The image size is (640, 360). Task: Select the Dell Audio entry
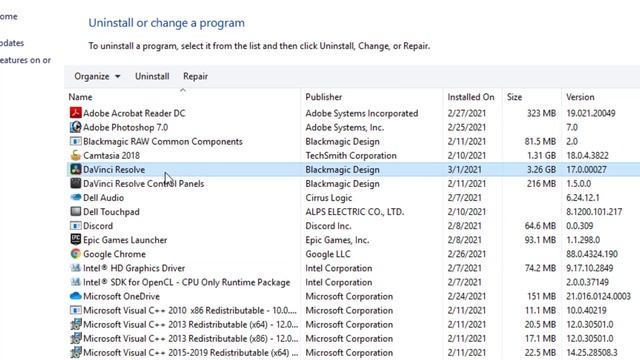103,198
